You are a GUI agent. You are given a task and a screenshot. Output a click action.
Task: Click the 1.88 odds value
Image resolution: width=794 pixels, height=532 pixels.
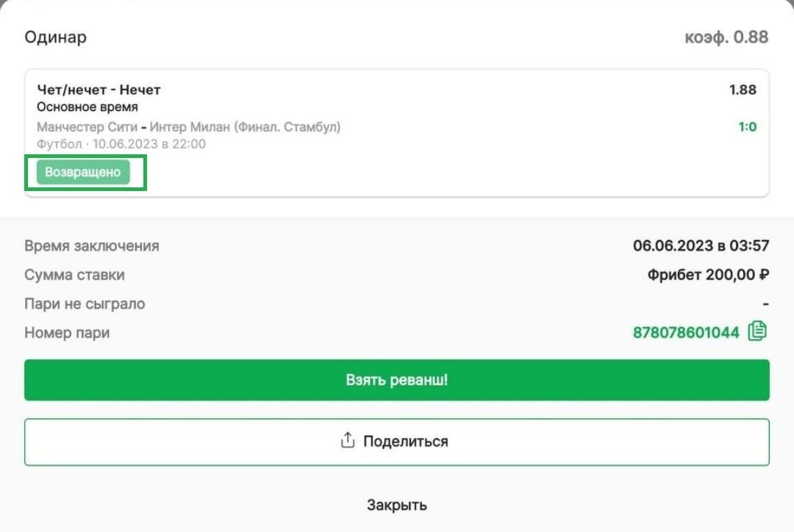pyautogui.click(x=743, y=90)
